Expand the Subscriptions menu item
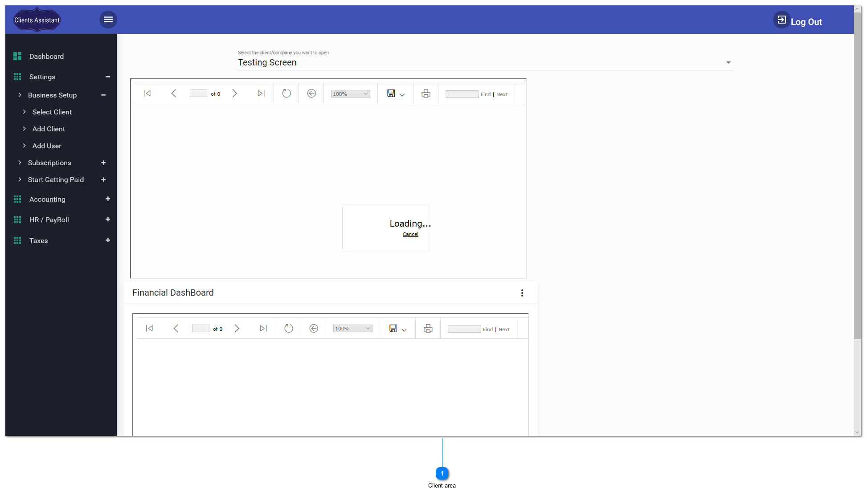868x496 pixels. 103,163
